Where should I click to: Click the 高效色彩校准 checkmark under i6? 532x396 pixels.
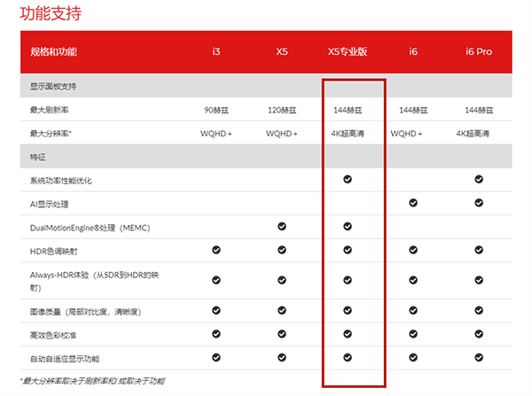[x=413, y=334]
